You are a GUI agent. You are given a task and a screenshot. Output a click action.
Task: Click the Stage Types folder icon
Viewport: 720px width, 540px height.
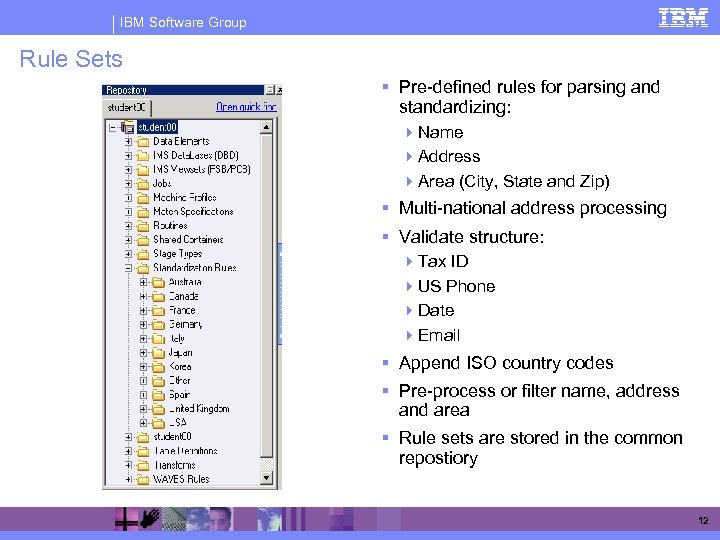tap(144, 254)
